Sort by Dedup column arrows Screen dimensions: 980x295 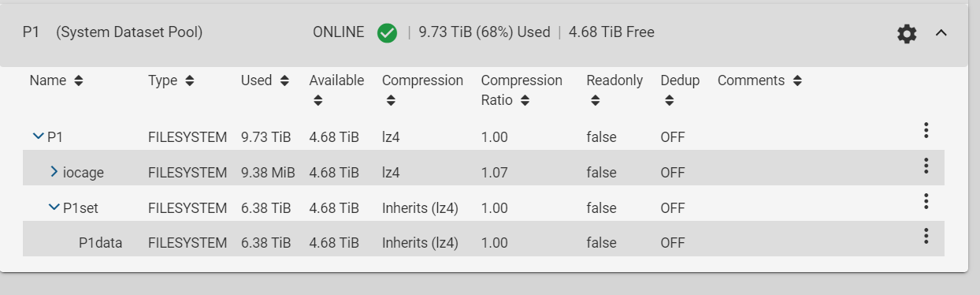[x=669, y=101]
